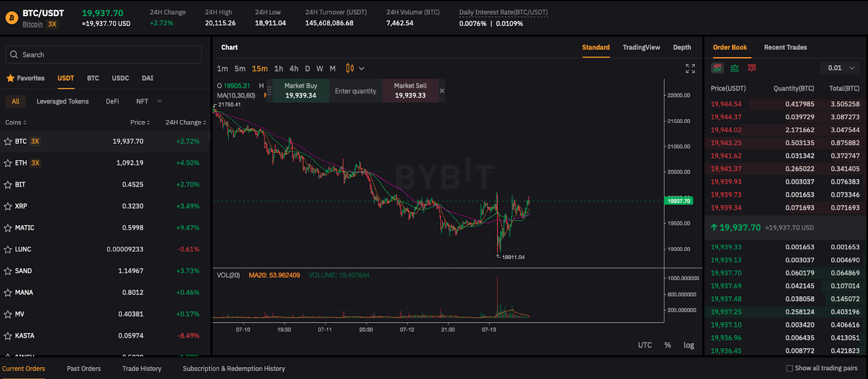The image size is (868, 379).
Task: Toggle chart percent scale
Action: click(x=667, y=345)
